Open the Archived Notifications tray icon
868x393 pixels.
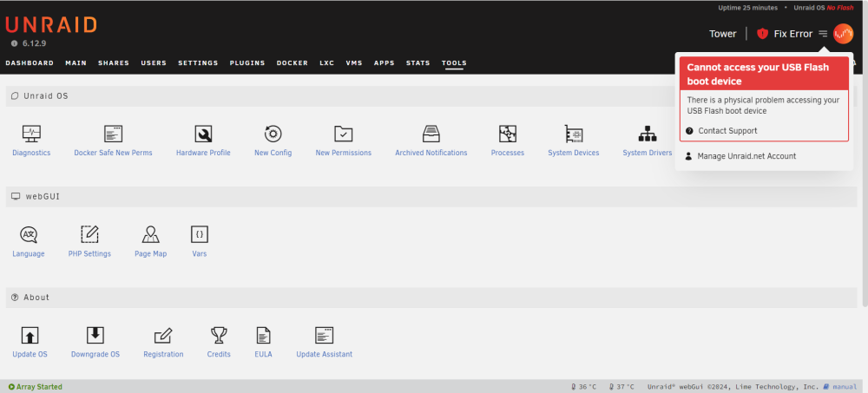431,134
